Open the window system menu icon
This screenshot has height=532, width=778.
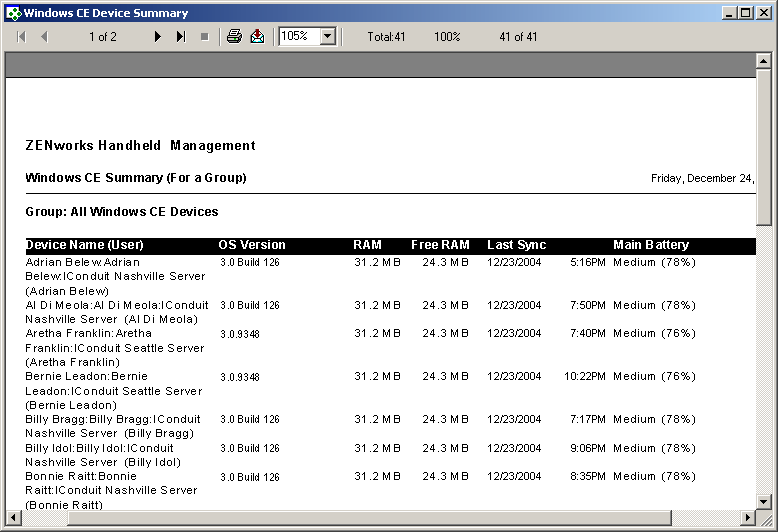tap(12, 13)
